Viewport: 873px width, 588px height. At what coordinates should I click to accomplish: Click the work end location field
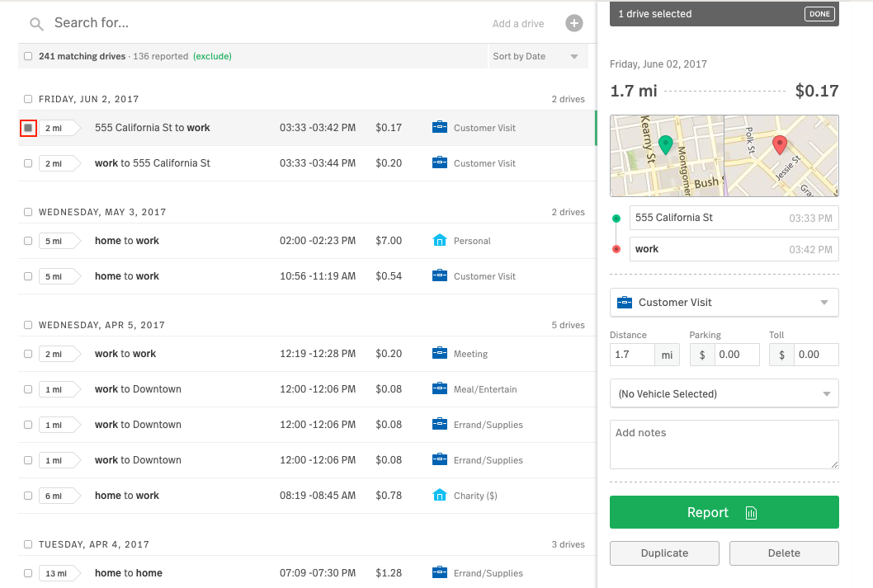pos(734,249)
